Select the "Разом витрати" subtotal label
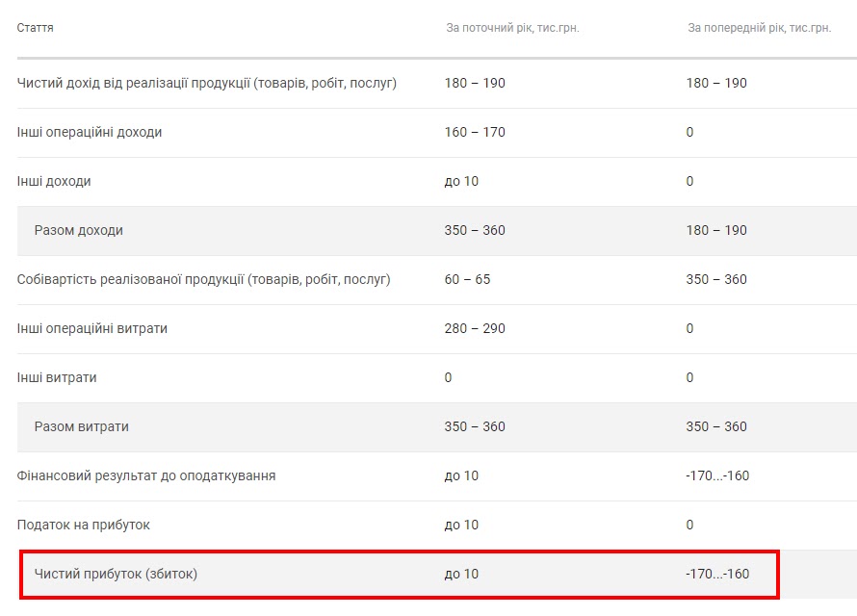This screenshot has width=857, height=616. click(82, 426)
